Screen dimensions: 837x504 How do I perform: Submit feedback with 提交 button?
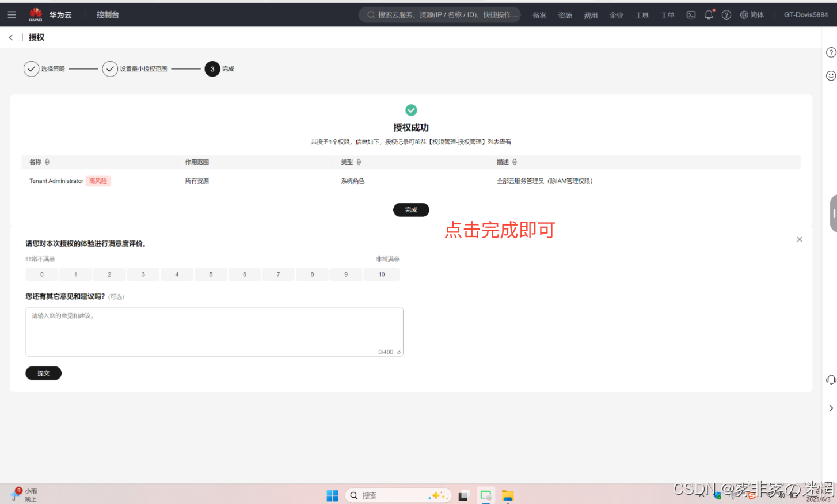pyautogui.click(x=43, y=373)
